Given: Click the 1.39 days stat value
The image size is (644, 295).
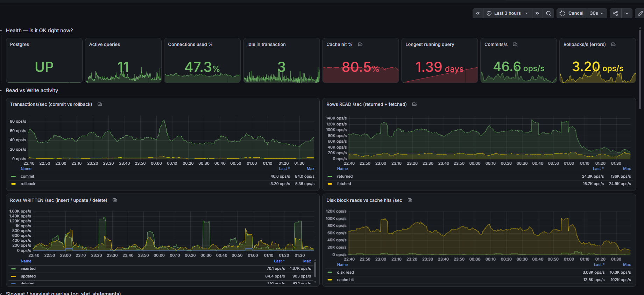Looking at the screenshot, I should [x=439, y=67].
